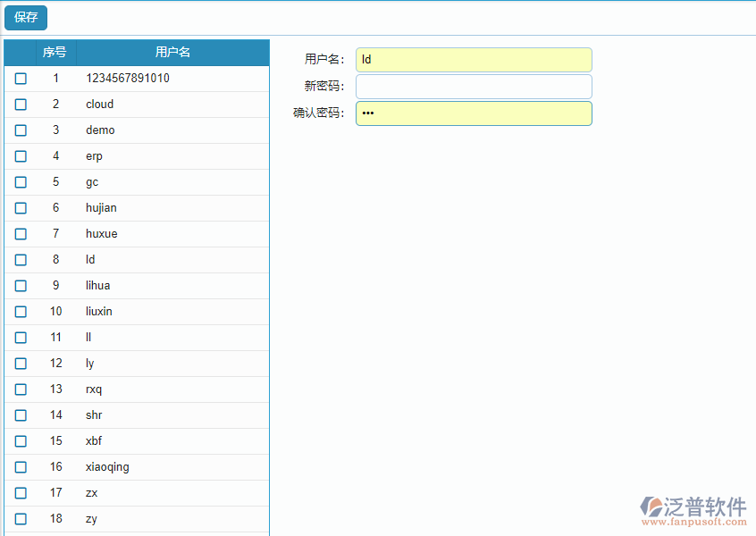
Task: Select all users with the header checkbox
Action: (x=21, y=52)
